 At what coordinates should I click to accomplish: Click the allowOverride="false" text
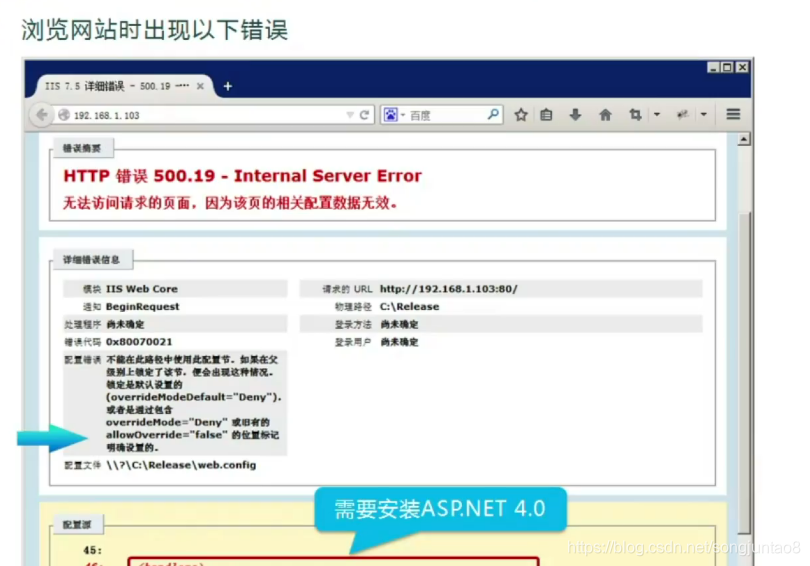point(166,435)
